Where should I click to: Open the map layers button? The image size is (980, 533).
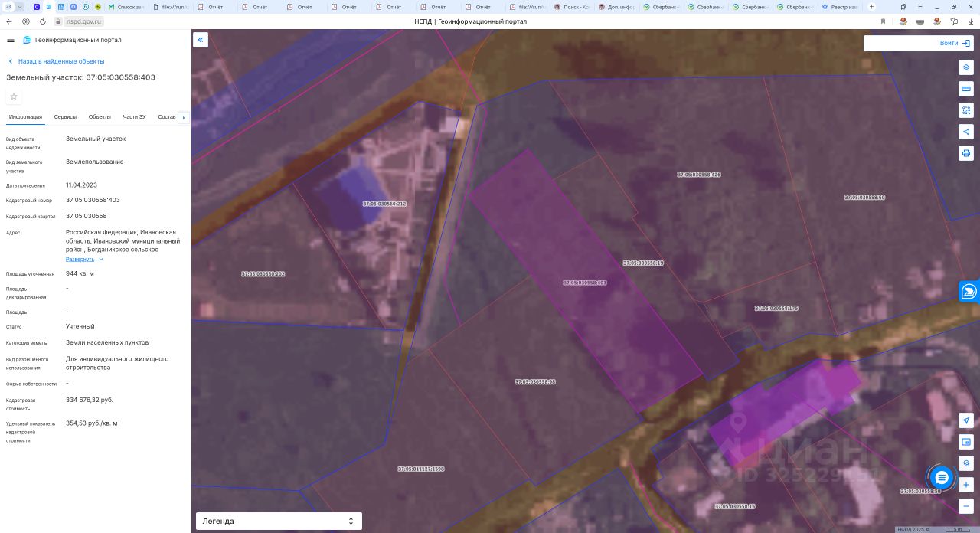(x=966, y=67)
